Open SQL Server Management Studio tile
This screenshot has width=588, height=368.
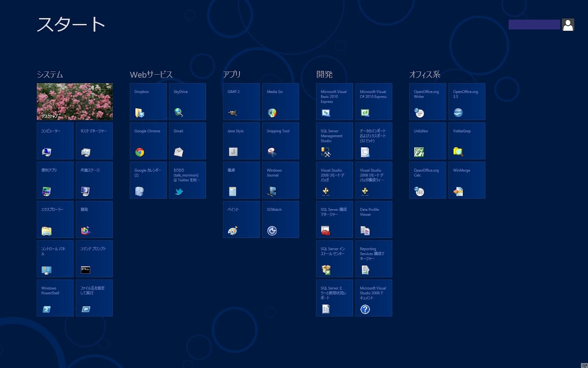point(334,141)
